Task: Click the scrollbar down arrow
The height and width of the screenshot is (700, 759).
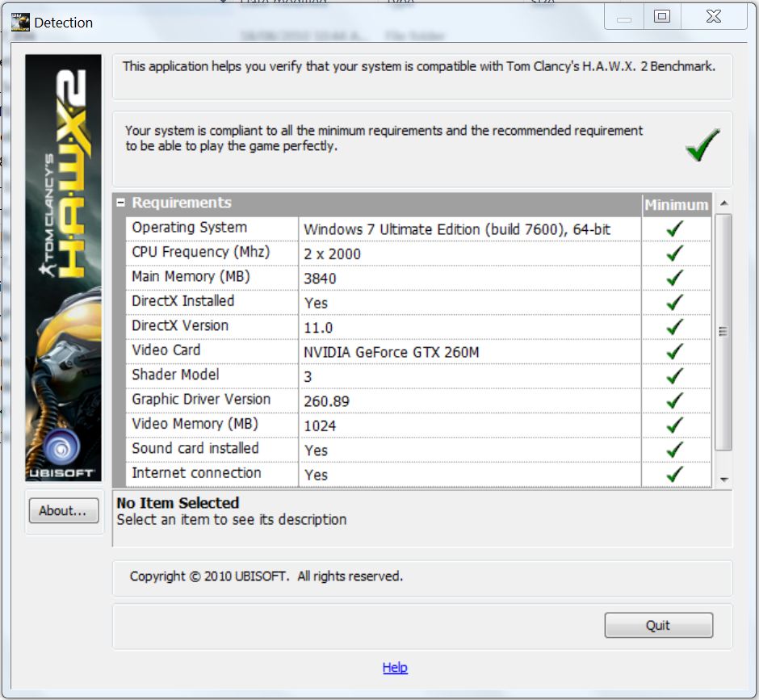Action: click(723, 480)
